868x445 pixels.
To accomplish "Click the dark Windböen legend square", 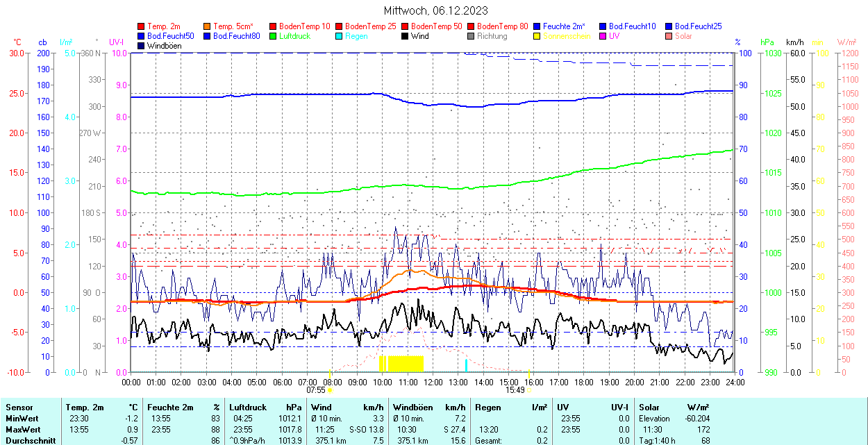I will click(x=142, y=46).
